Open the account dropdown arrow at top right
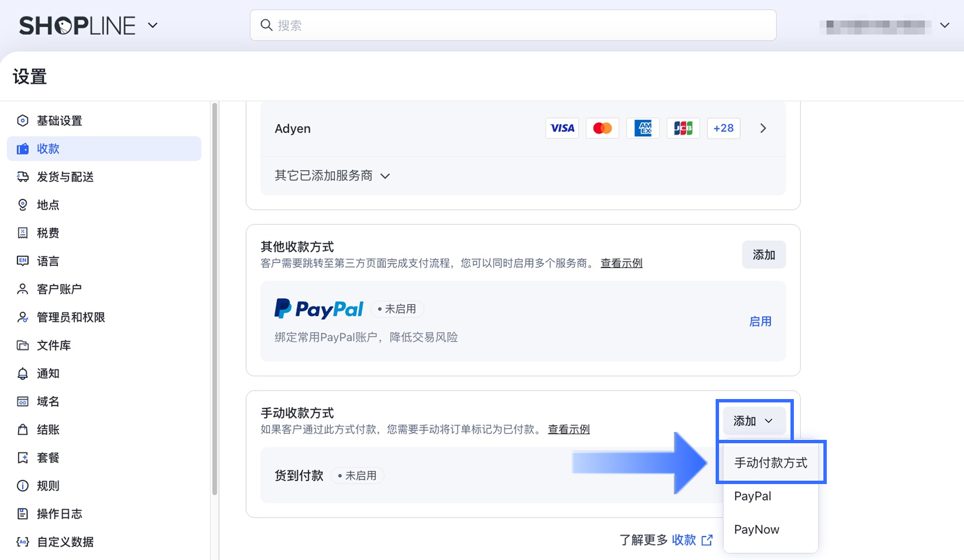 (945, 26)
